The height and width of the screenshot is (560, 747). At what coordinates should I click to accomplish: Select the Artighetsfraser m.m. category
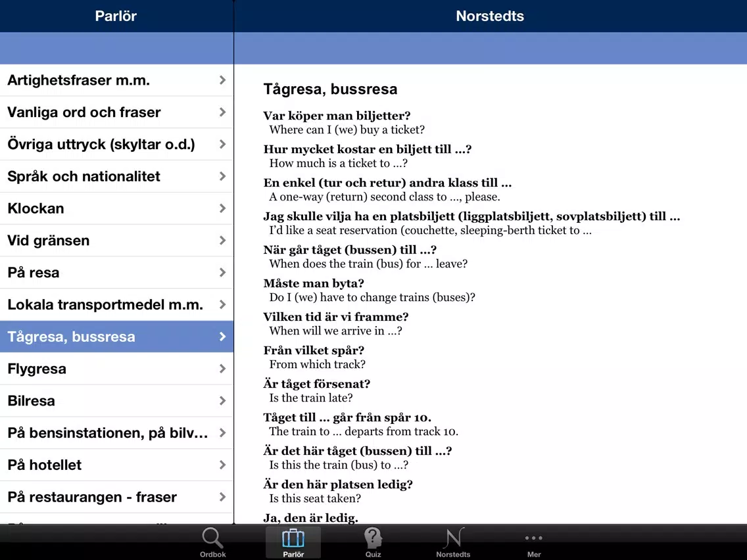117,80
